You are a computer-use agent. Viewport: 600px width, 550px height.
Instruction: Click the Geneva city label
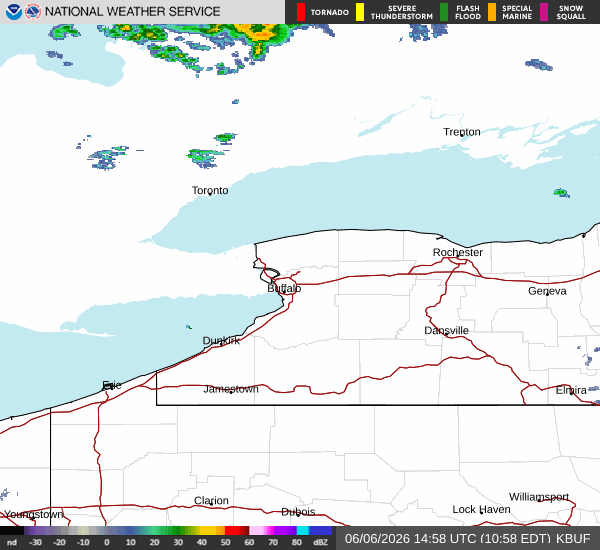(547, 291)
